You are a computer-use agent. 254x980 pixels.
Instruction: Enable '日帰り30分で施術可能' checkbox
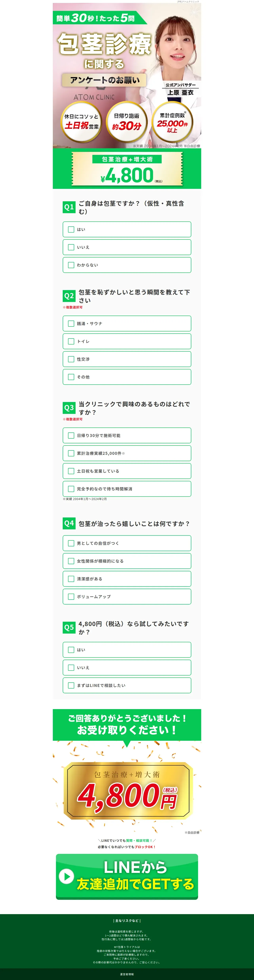(71, 436)
